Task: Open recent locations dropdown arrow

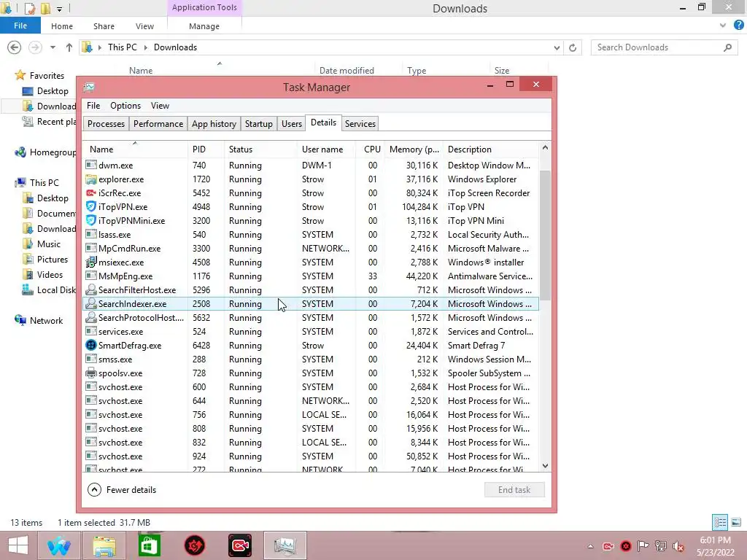Action: pos(53,47)
